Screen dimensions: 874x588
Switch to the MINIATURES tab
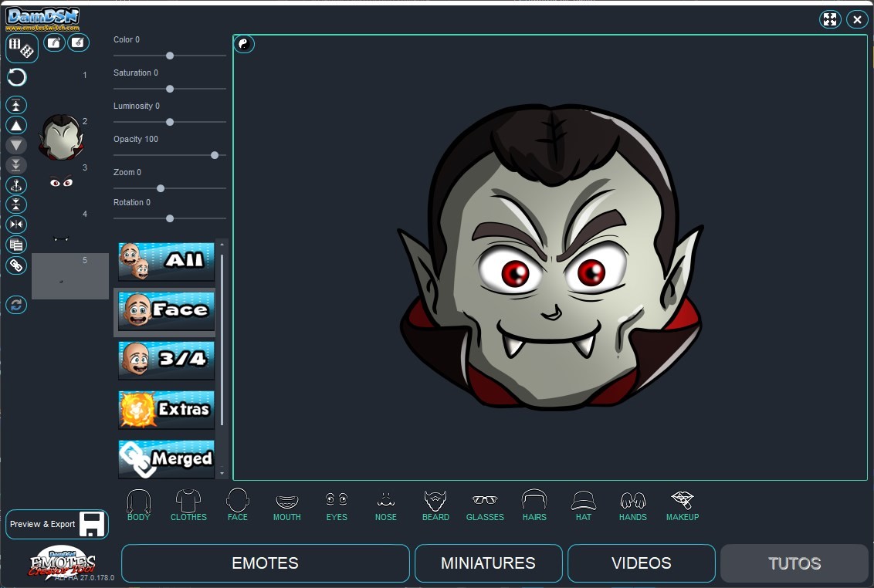pos(488,563)
